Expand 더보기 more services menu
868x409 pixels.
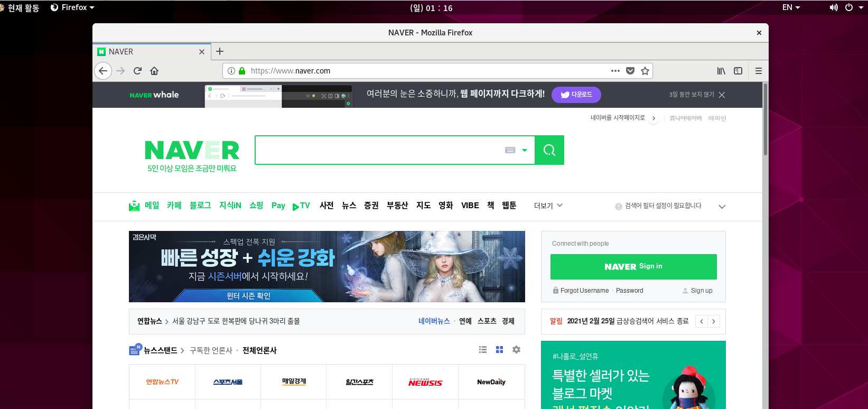click(548, 206)
